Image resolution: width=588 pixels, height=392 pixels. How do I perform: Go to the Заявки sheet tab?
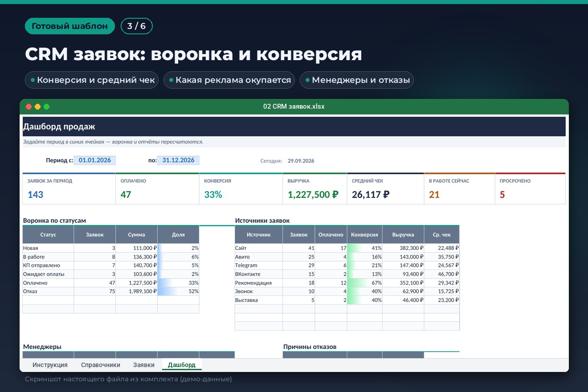[144, 365]
